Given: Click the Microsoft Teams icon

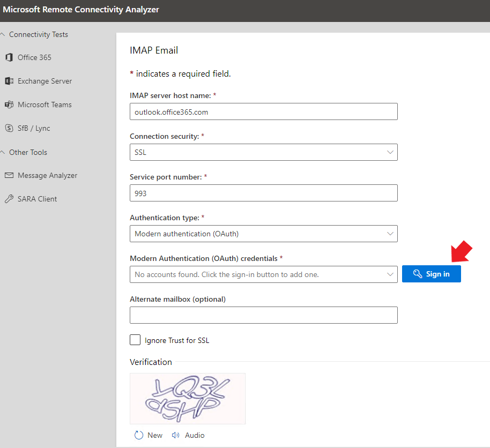Looking at the screenshot, I should click(9, 104).
